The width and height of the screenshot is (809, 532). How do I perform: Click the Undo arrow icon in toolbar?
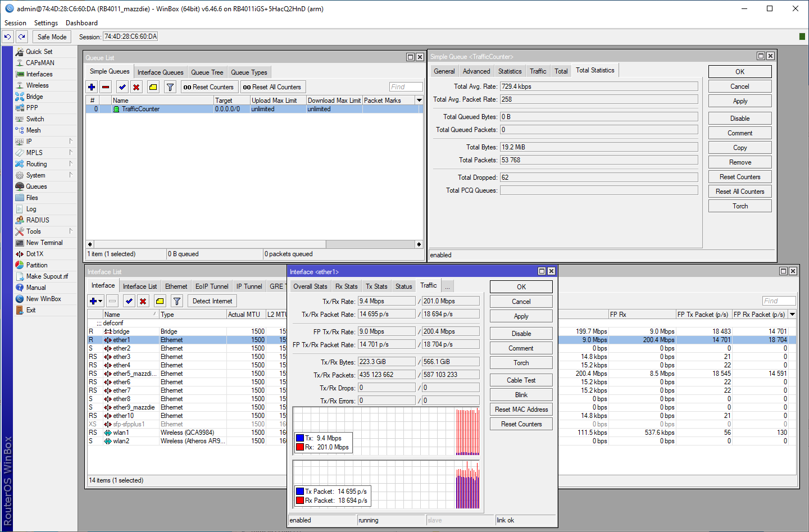click(8, 37)
